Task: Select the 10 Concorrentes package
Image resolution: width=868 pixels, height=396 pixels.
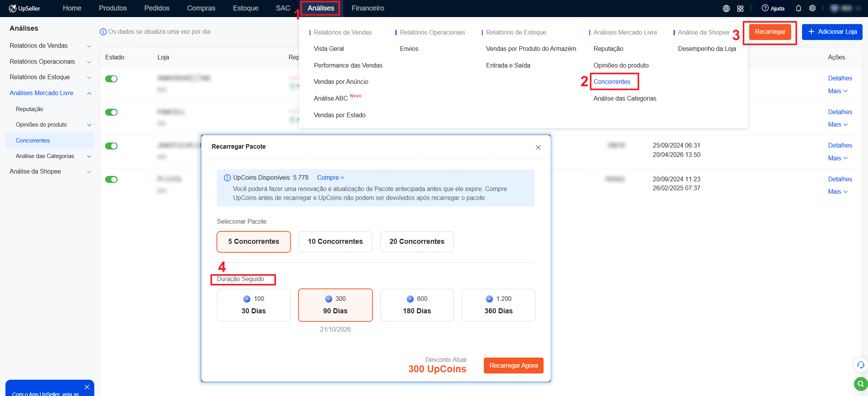Action: pyautogui.click(x=335, y=241)
